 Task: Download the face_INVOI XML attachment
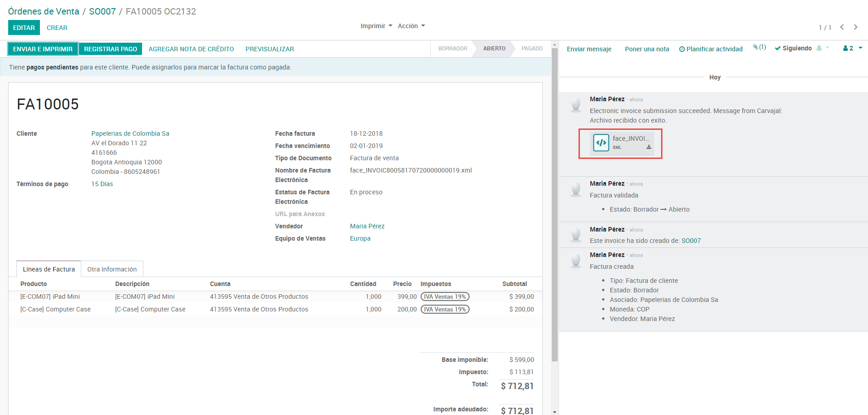click(x=649, y=147)
